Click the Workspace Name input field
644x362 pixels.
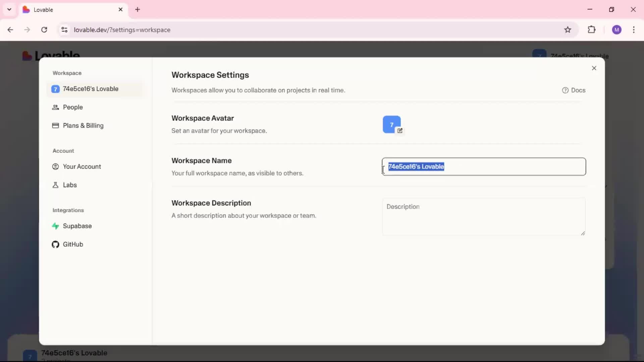(x=484, y=167)
